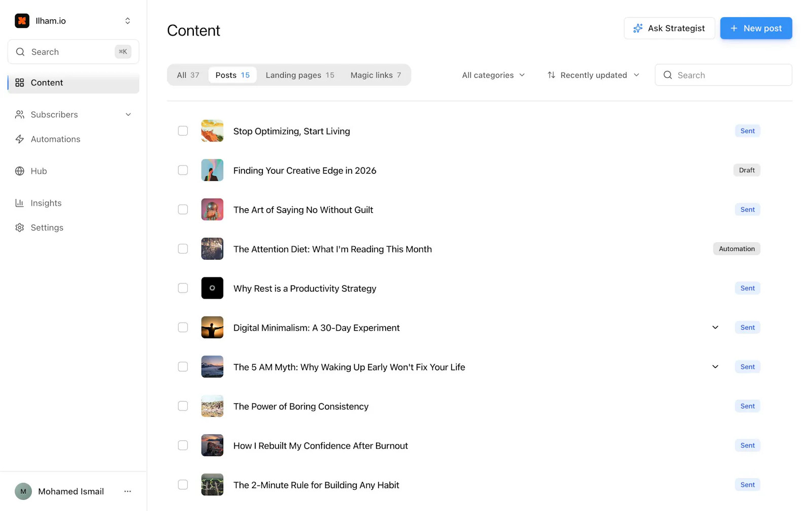Tick the checkbox for The Attention Diet post
This screenshot has height=511, width=812.
183,249
